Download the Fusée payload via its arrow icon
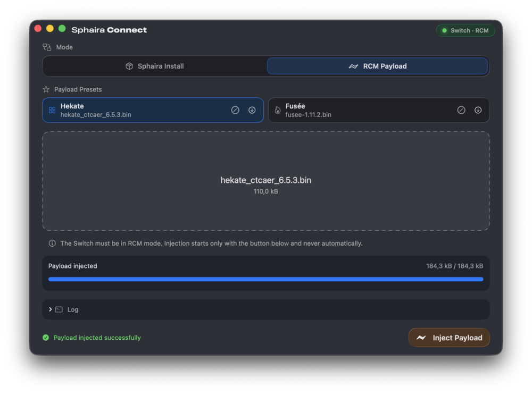 478,110
